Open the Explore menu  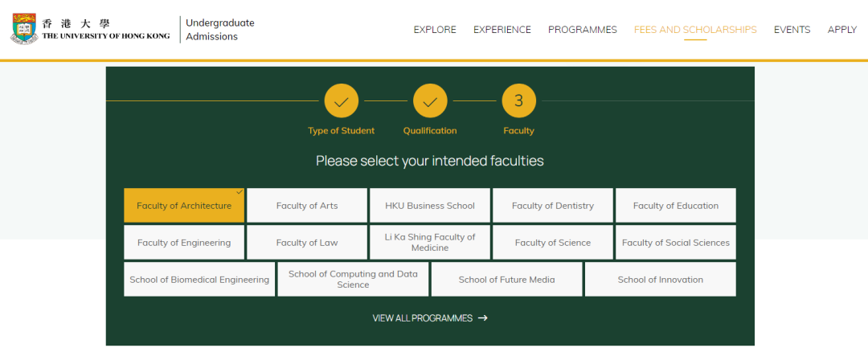[x=435, y=30]
